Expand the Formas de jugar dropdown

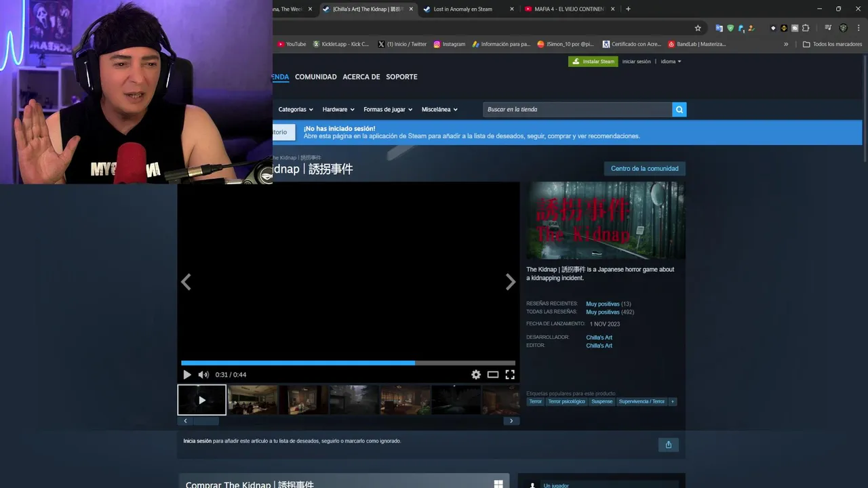click(x=388, y=110)
